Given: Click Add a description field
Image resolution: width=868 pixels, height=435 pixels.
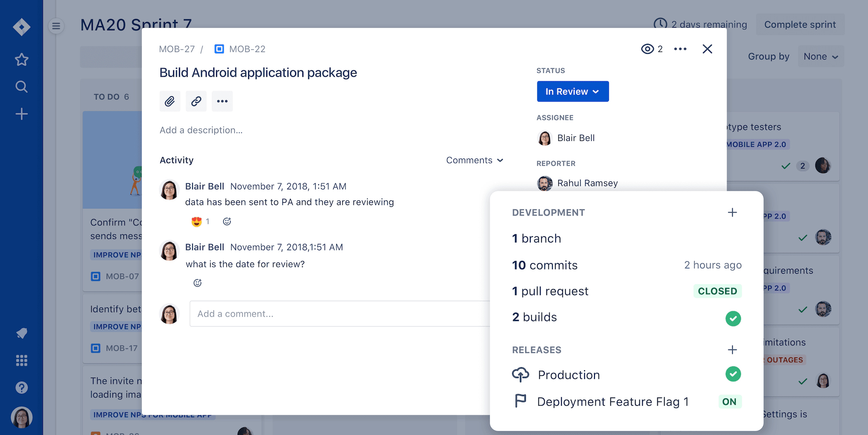Looking at the screenshot, I should (x=201, y=130).
